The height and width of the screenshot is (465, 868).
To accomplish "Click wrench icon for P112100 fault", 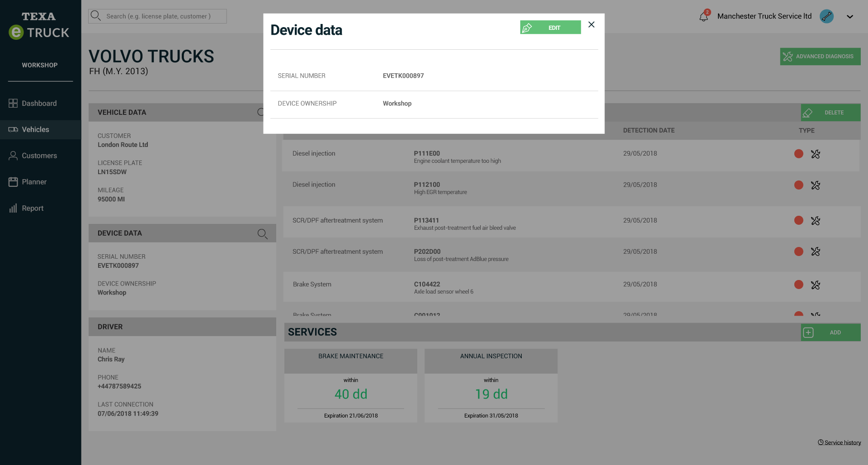I will point(816,185).
